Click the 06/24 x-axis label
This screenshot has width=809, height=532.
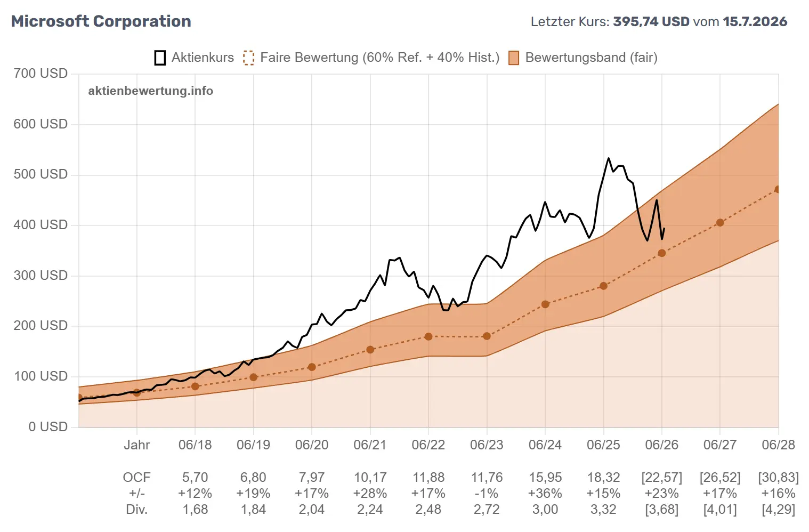pos(545,445)
